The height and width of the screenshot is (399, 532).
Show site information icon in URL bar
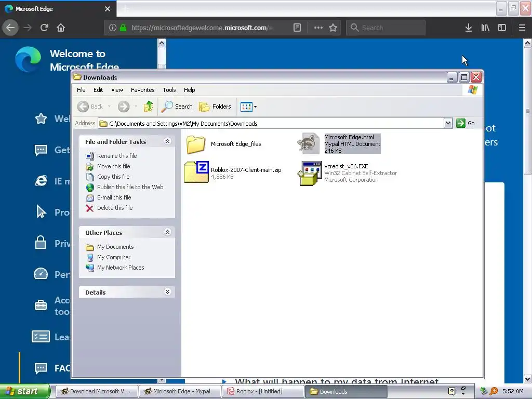[x=113, y=28]
